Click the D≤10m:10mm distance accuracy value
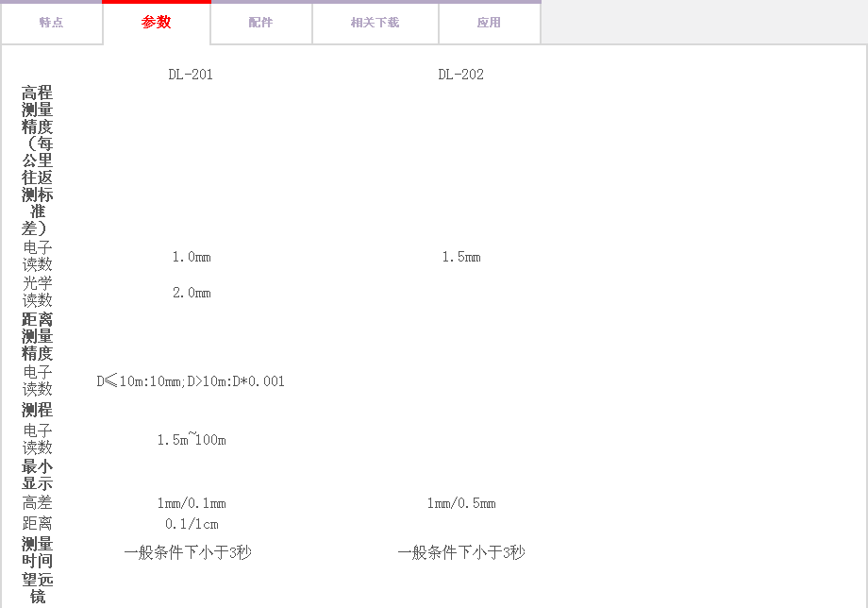Screen dimensions: 868x608 pos(191,381)
